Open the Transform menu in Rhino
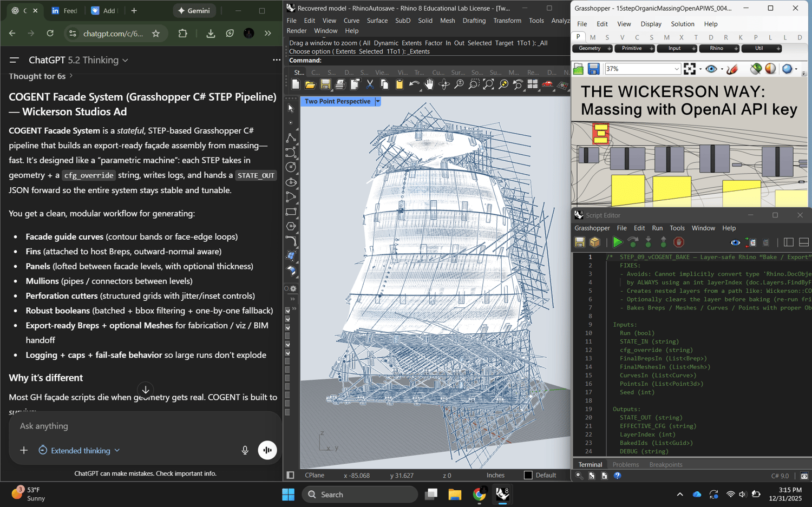This screenshot has width=812, height=507. point(507,21)
